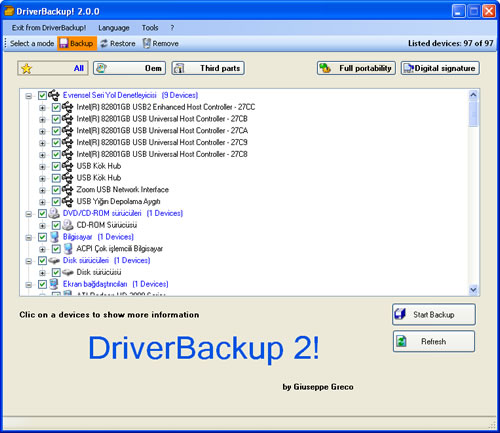Click the Refresh button

pos(434,341)
